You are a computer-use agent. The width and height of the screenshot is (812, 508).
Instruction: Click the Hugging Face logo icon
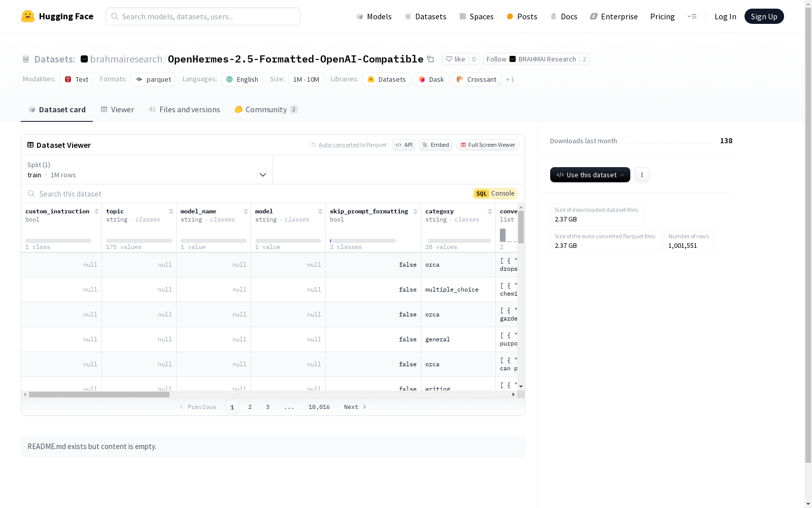point(28,16)
